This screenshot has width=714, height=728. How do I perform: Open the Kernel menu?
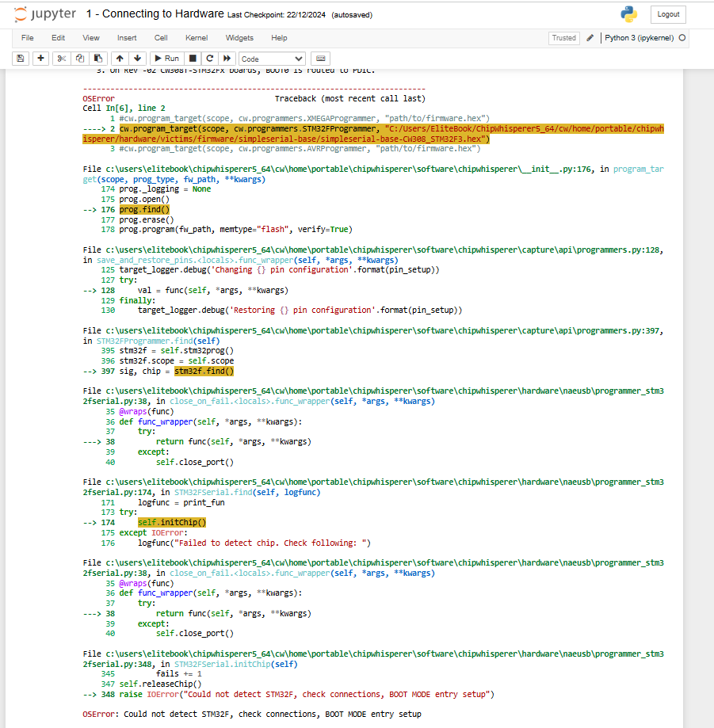[x=197, y=38]
